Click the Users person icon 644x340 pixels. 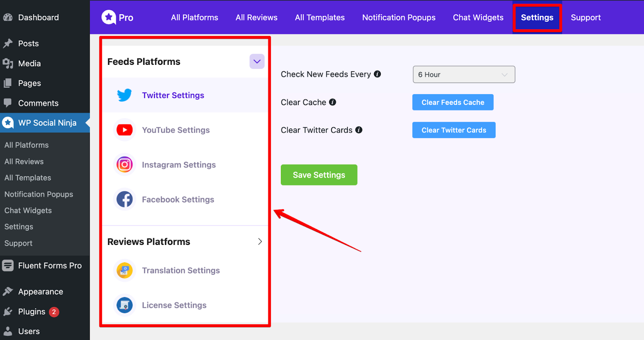point(8,331)
